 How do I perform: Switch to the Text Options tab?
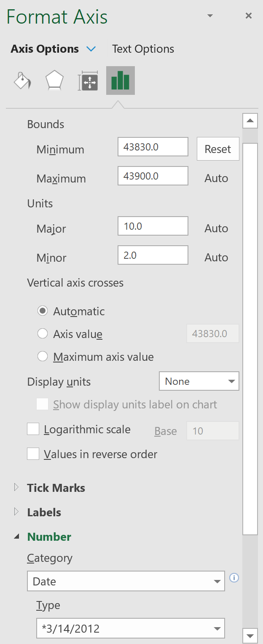143,49
